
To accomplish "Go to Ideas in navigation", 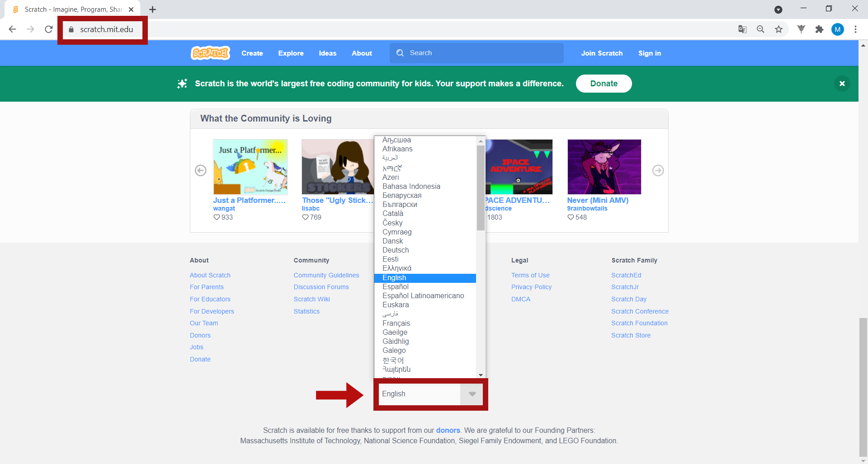I will (328, 53).
